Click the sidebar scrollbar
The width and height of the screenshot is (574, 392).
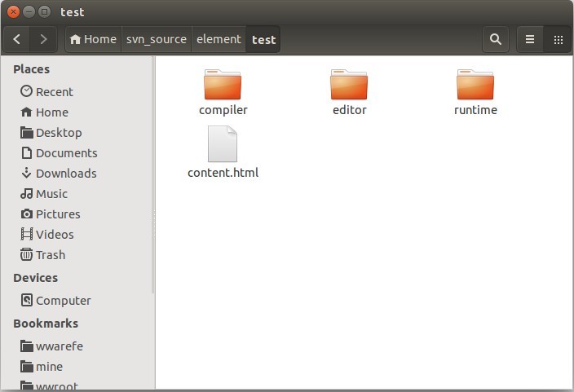click(152, 175)
